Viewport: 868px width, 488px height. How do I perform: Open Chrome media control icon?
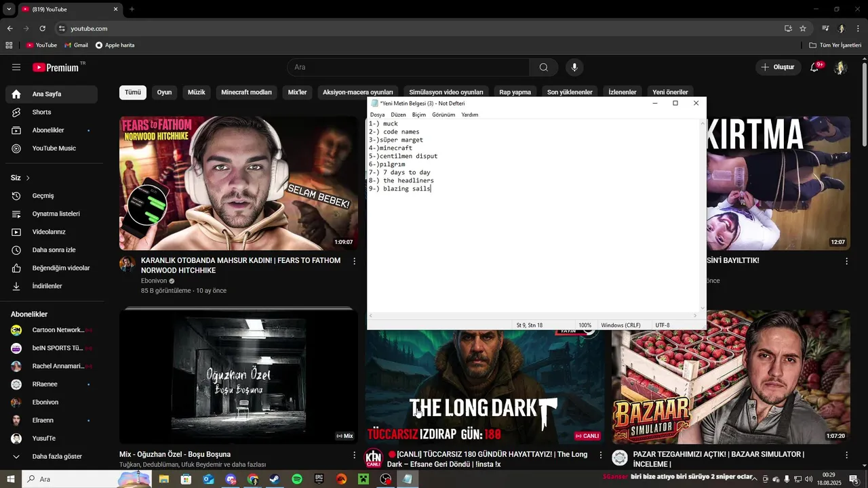click(x=825, y=28)
